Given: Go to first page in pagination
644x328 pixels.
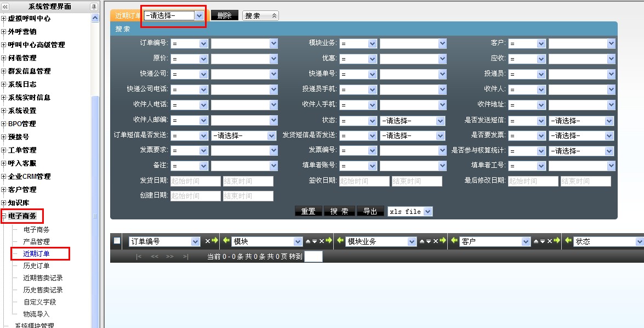Looking at the screenshot, I should (139, 256).
